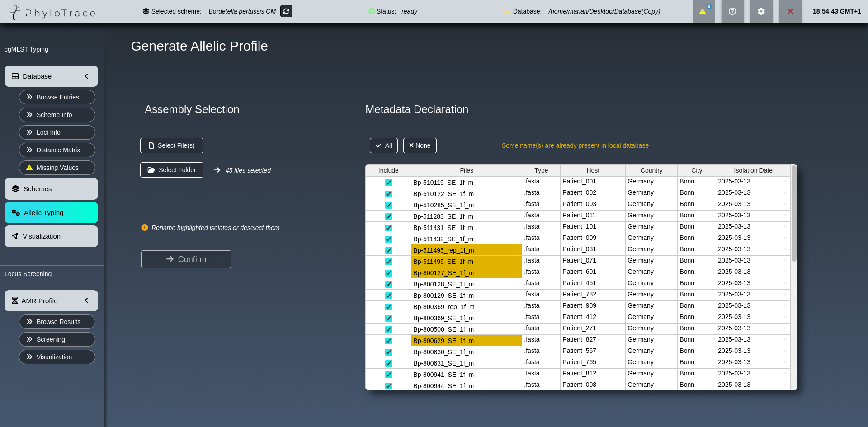Open isolation date dropdown for Patient_001
Image resolution: width=868 pixels, height=427 pixels.
(785, 182)
